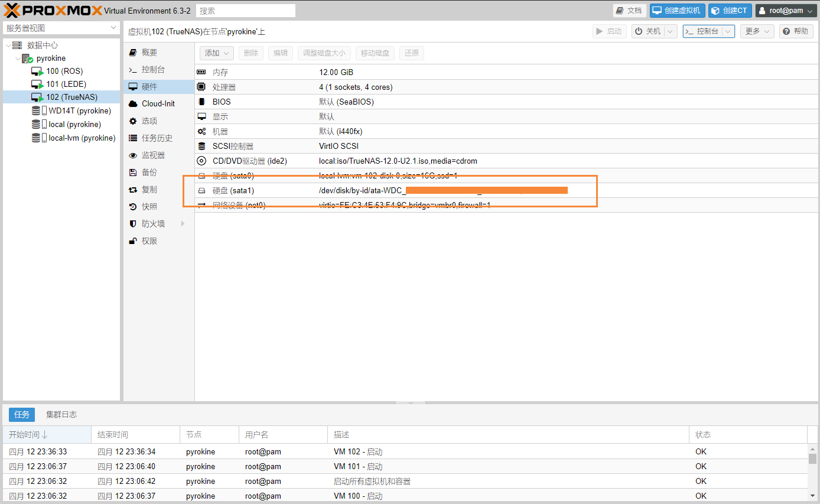
Task: Collapse the pyrokine node arrow
Action: click(18, 58)
